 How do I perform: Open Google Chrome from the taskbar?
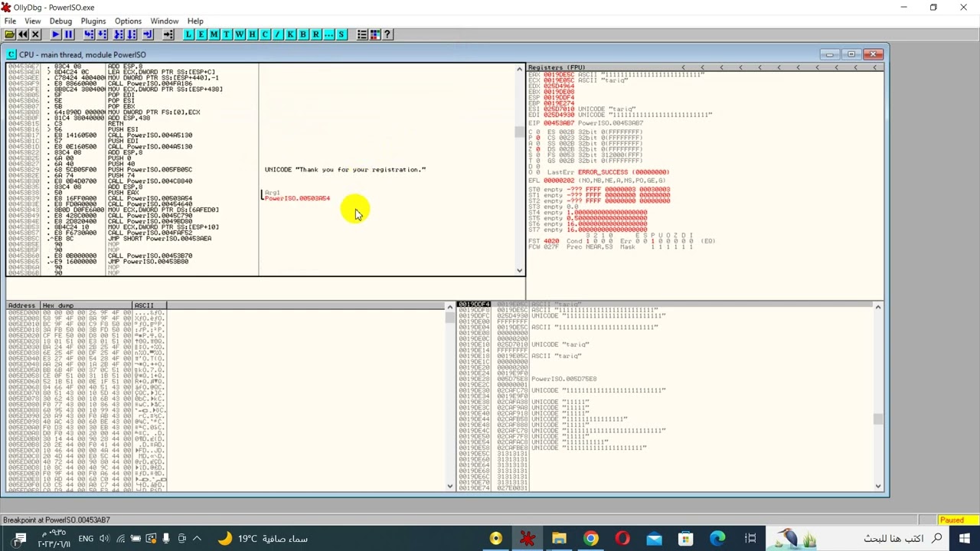click(x=590, y=539)
